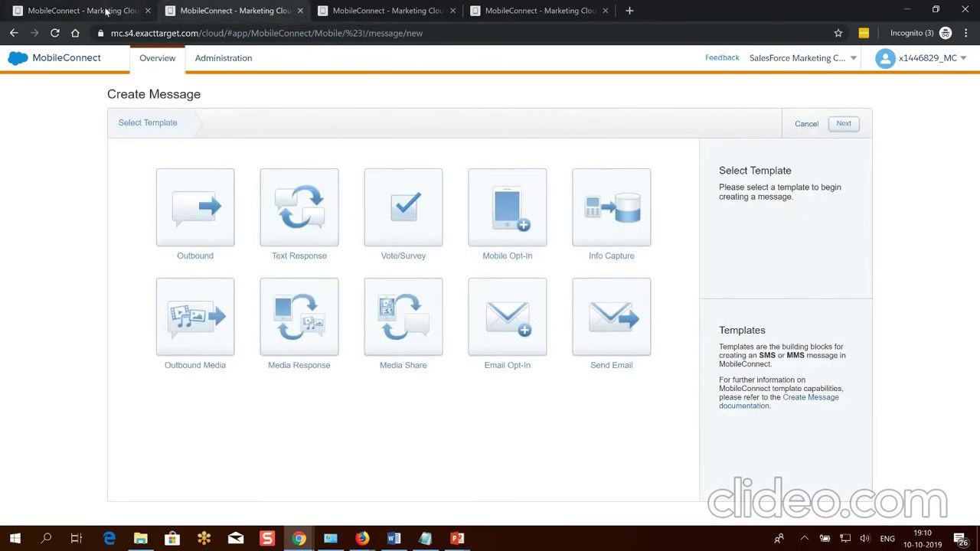Screen dimensions: 980x551
Task: Open the taskbar clock and date
Action: [923, 539]
